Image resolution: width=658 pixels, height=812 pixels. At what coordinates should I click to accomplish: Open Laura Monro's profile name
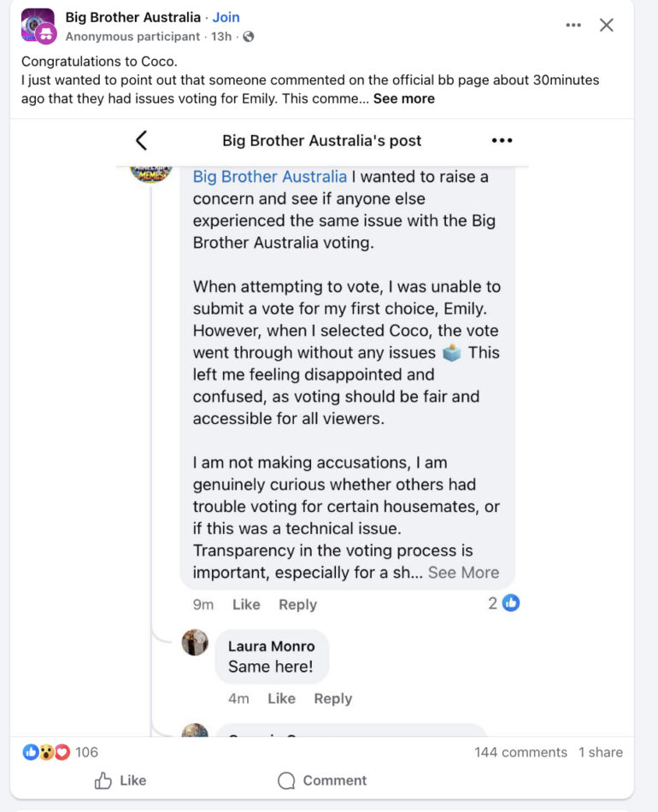tap(271, 646)
